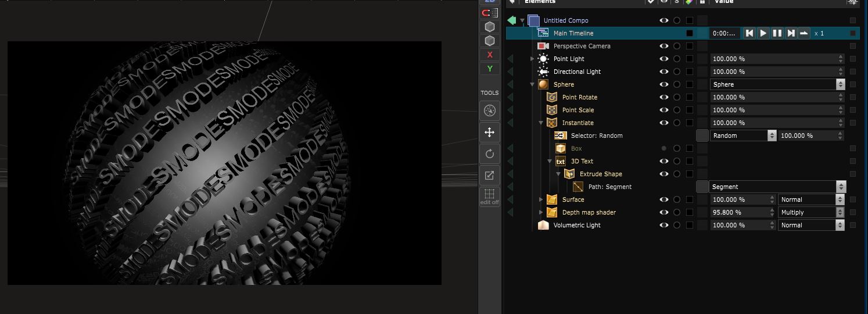Hide the Sphere layer
The height and width of the screenshot is (314, 868).
(x=664, y=84)
